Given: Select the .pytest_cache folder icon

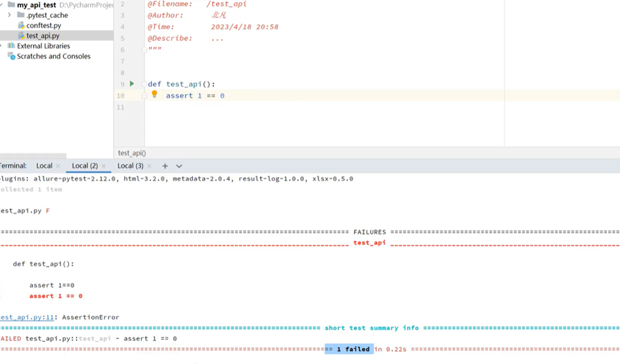Looking at the screenshot, I should [21, 15].
